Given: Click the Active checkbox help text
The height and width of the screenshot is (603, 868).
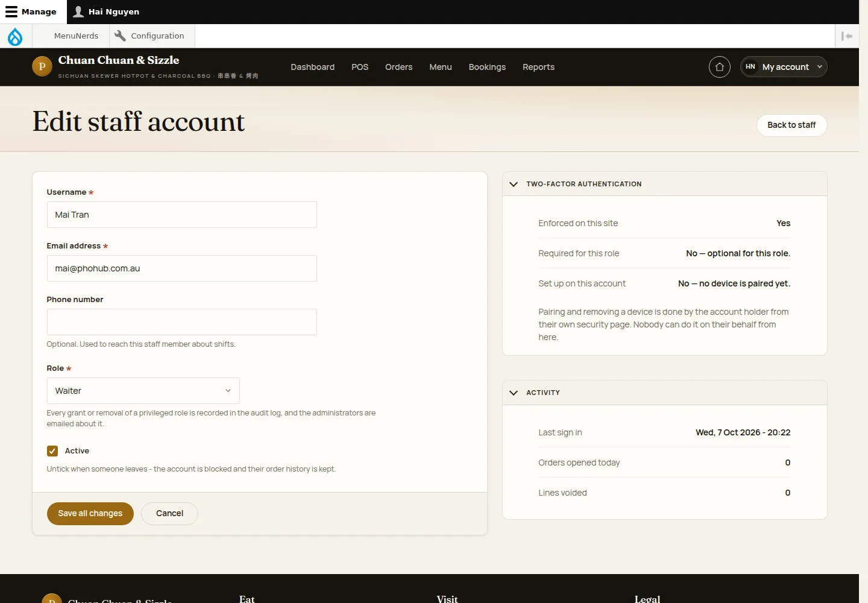Looking at the screenshot, I should pos(191,469).
